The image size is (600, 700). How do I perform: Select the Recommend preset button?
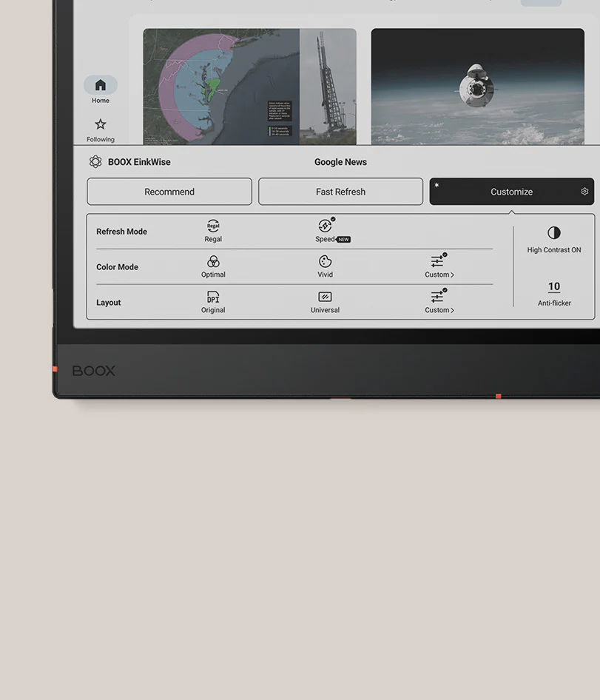(x=169, y=192)
